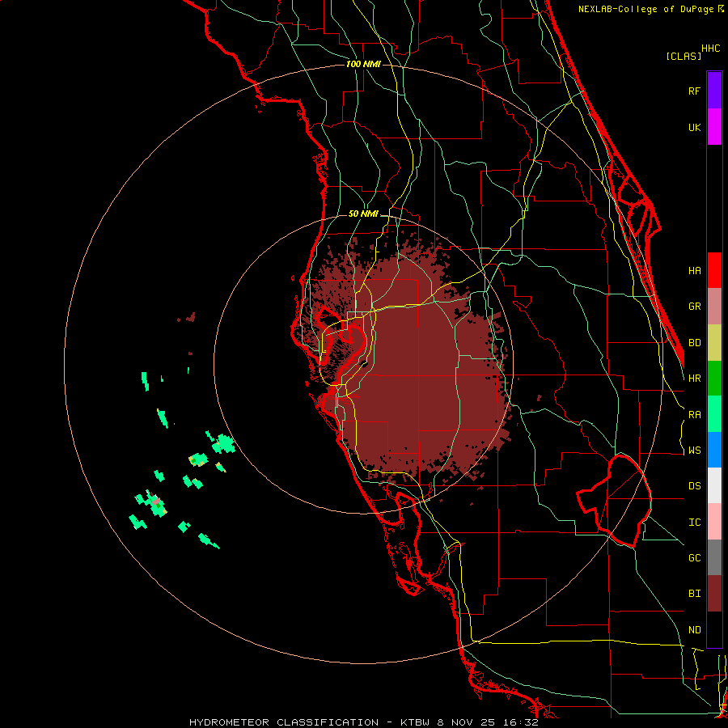Click the HA red legend swatch
The height and width of the screenshot is (728, 728).
714,270
